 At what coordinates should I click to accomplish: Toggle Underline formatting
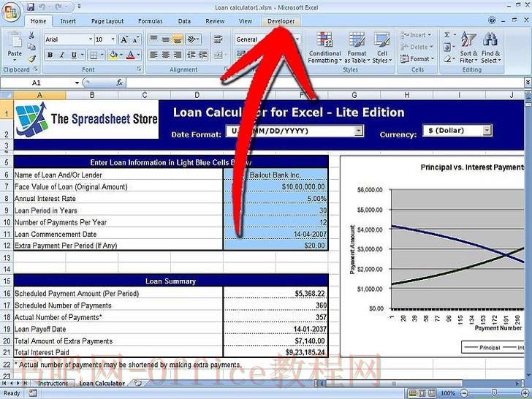click(74, 55)
